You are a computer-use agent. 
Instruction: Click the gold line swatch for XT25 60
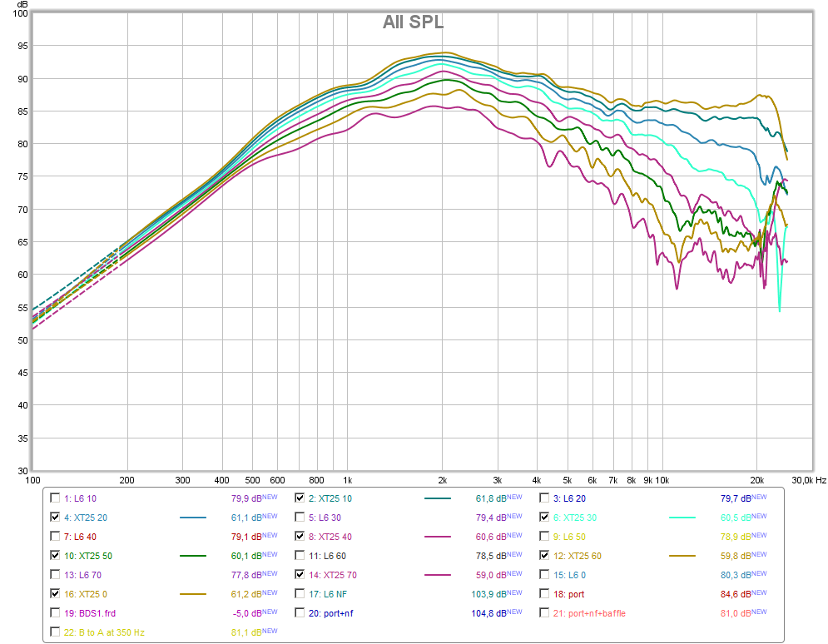point(682,556)
